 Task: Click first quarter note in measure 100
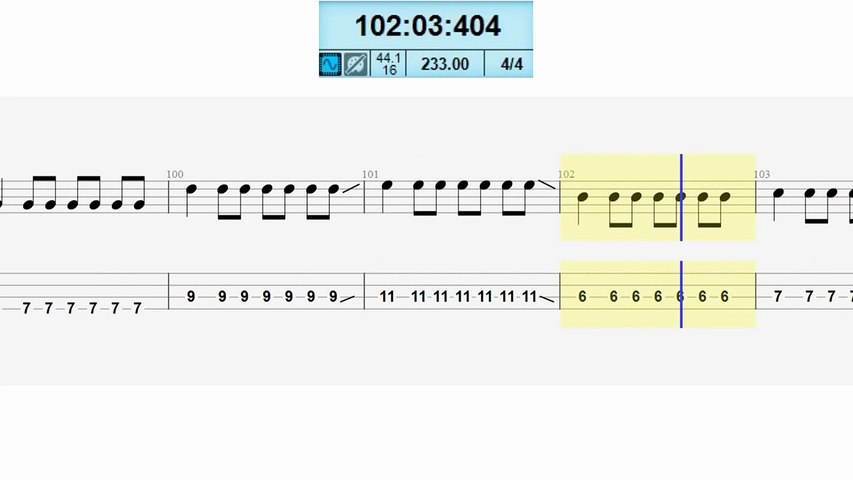pyautogui.click(x=190, y=189)
